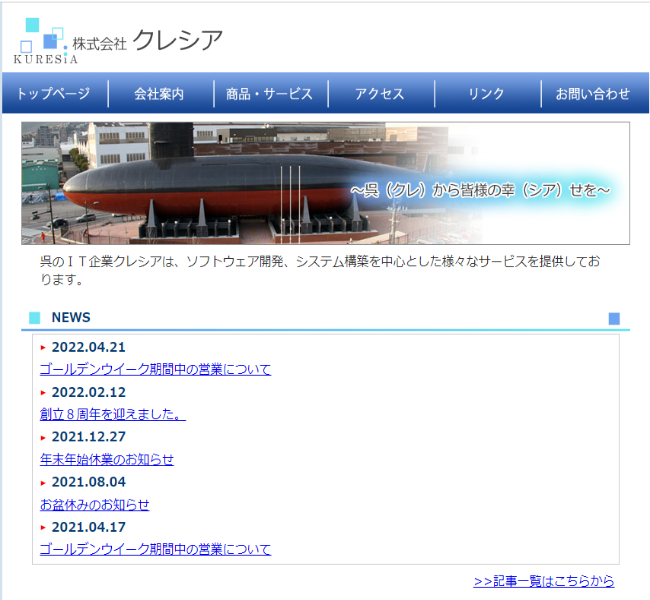Click the red arrow bullet before 2022.02.12
The height and width of the screenshot is (600, 650).
pos(43,393)
